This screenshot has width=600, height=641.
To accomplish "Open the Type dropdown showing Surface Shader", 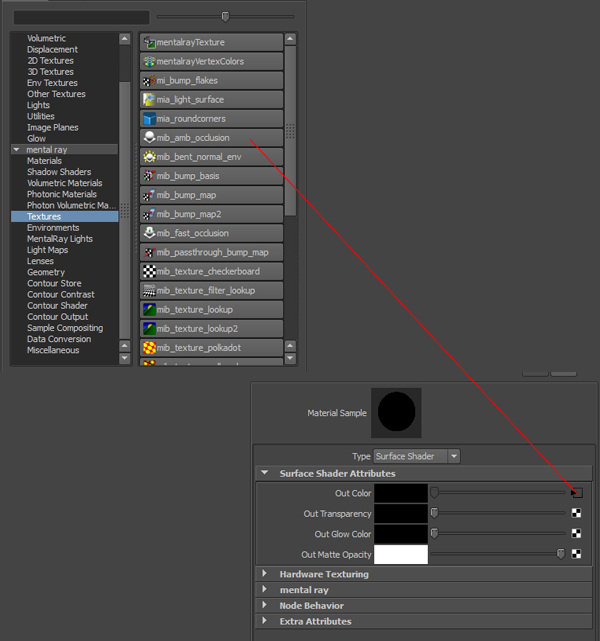I will [417, 456].
